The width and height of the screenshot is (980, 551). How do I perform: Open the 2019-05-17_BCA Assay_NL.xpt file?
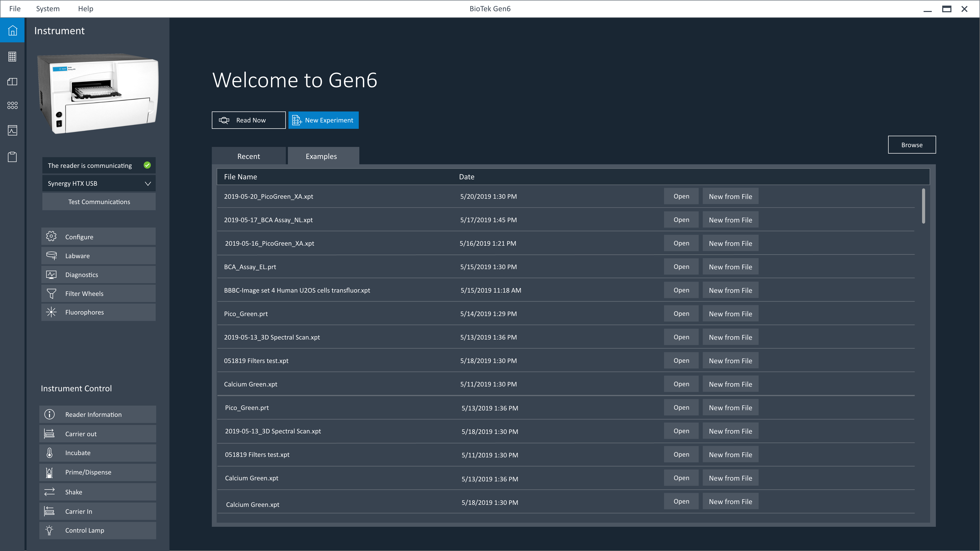point(681,219)
